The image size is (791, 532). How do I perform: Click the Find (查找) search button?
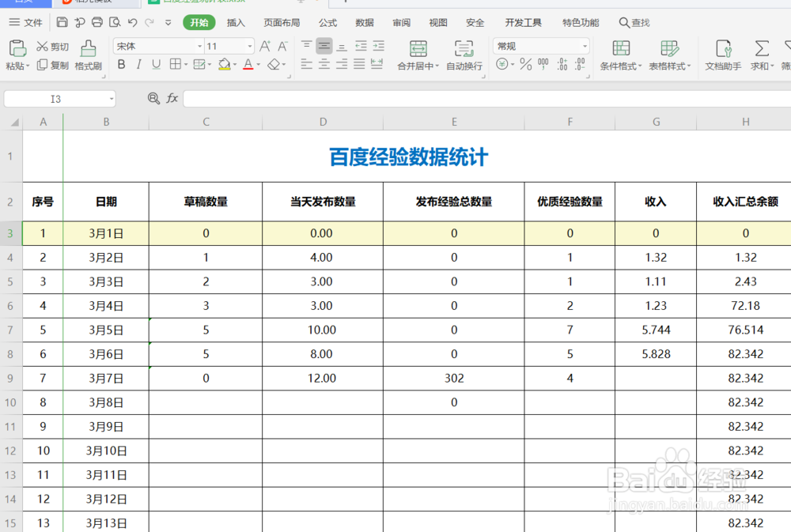(x=634, y=23)
